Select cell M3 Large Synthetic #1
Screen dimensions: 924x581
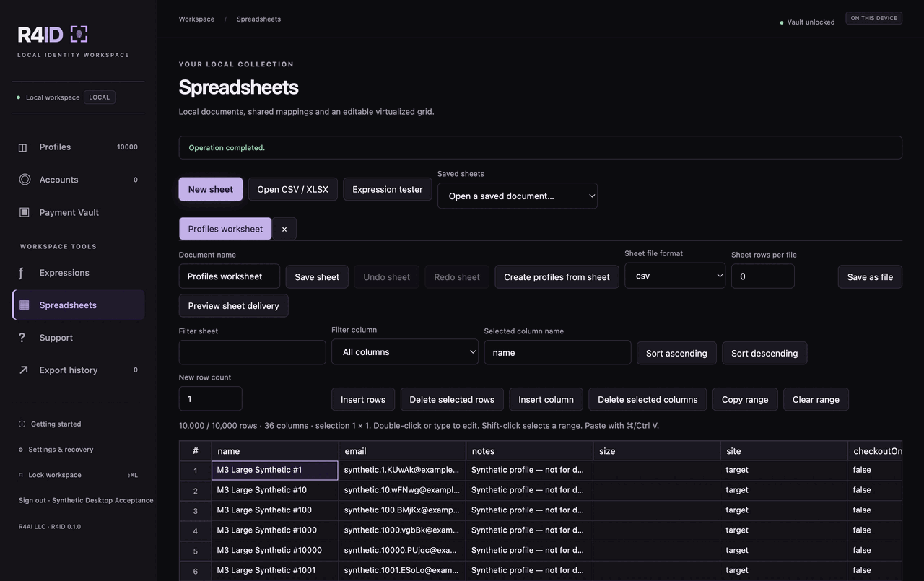pyautogui.click(x=275, y=470)
